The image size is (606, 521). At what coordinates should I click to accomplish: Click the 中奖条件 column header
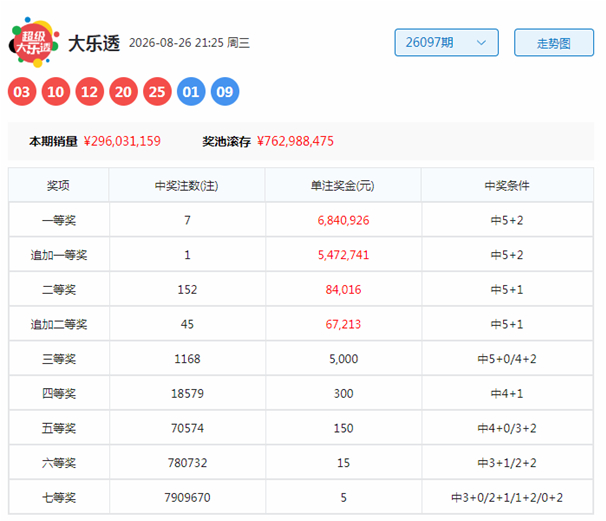pyautogui.click(x=507, y=186)
